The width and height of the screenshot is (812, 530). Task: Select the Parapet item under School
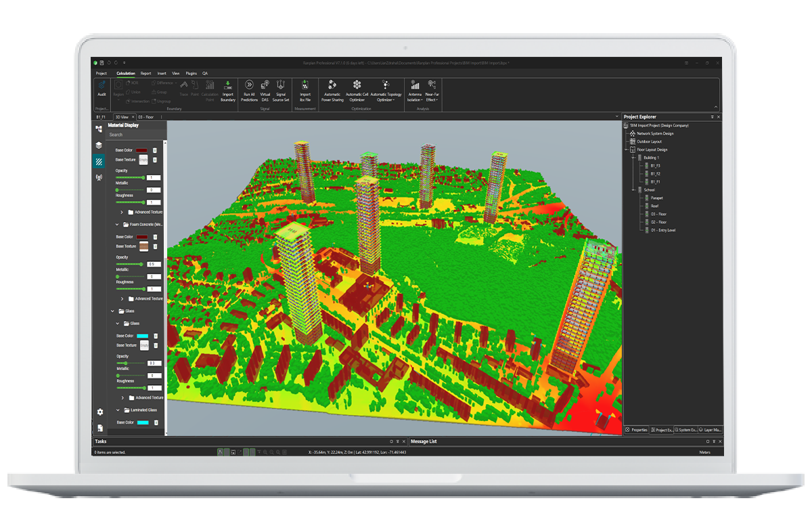coord(656,198)
